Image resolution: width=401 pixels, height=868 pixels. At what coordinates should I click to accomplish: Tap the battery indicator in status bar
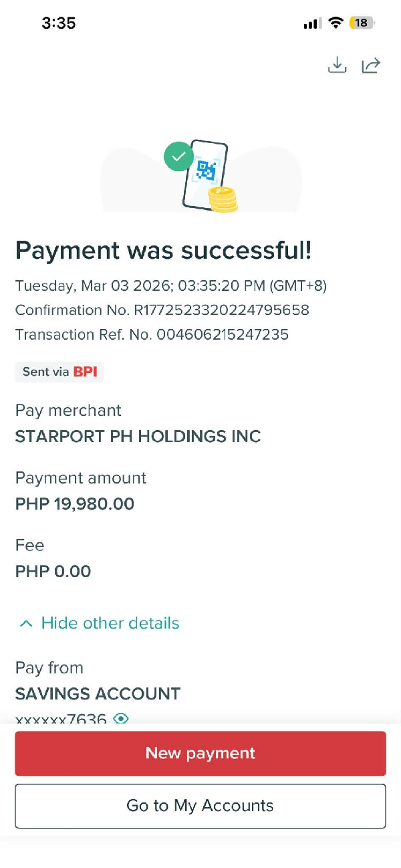click(361, 23)
